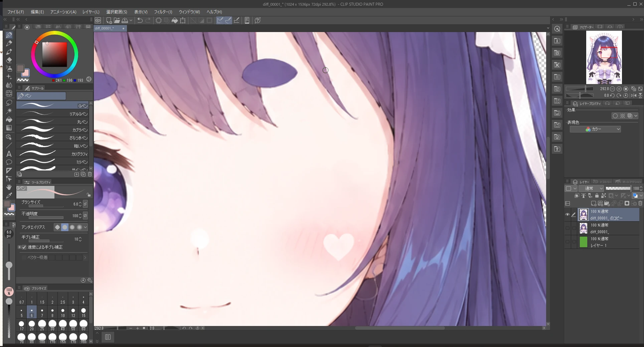
Task: Open the カラー expression color dropdown
Action: coord(595,129)
